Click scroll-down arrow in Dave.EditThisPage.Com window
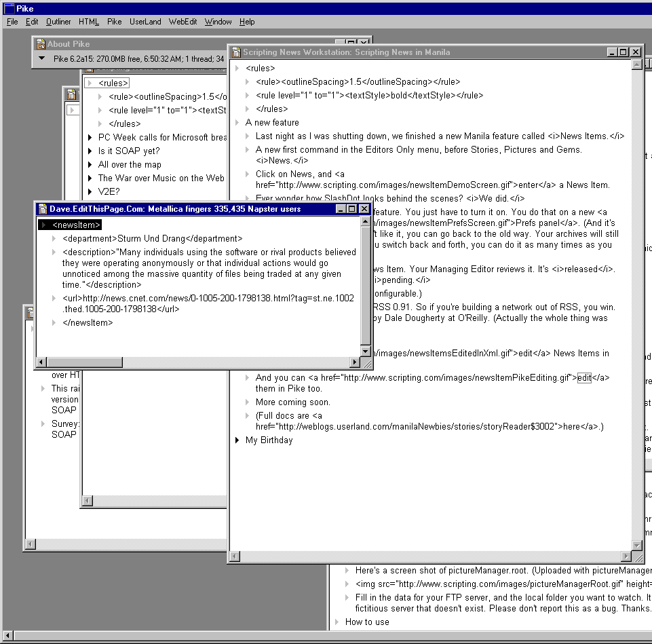Viewport: 652px width, 644px height. tap(366, 351)
